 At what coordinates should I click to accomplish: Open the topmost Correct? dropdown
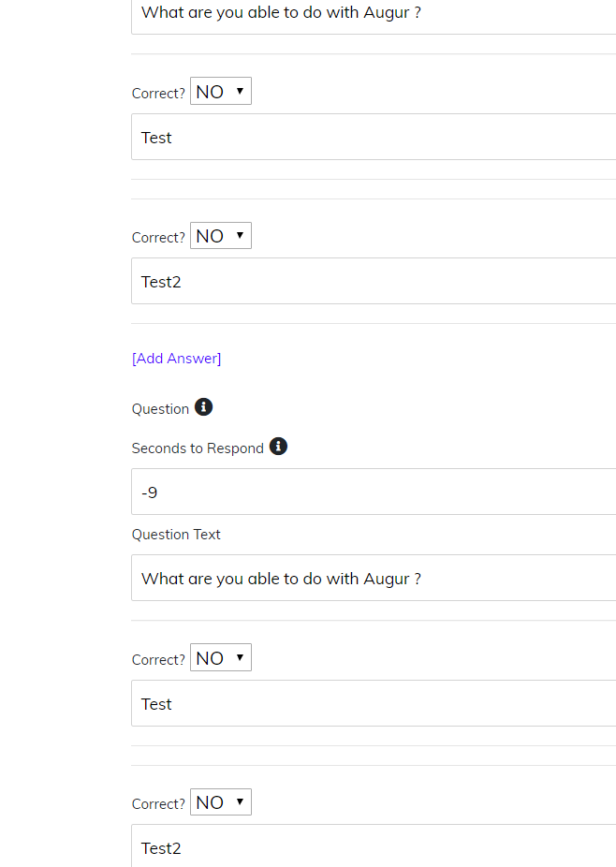(x=220, y=90)
